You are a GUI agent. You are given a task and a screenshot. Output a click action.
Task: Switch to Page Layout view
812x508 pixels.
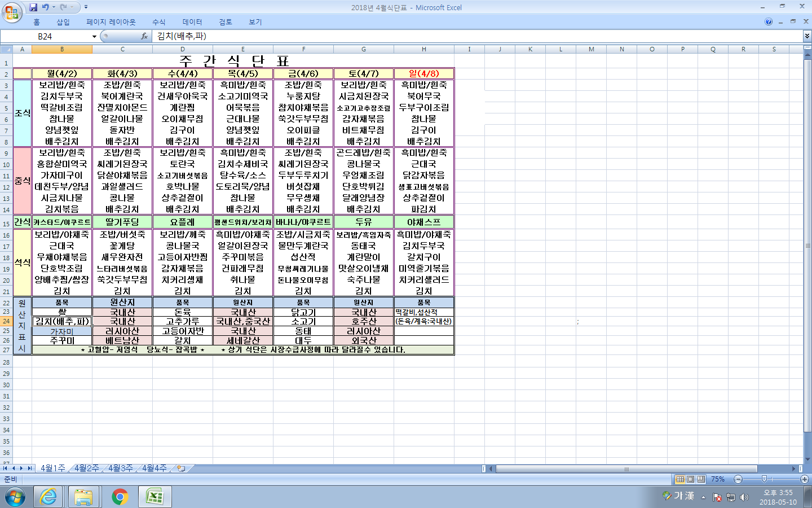(x=691, y=479)
